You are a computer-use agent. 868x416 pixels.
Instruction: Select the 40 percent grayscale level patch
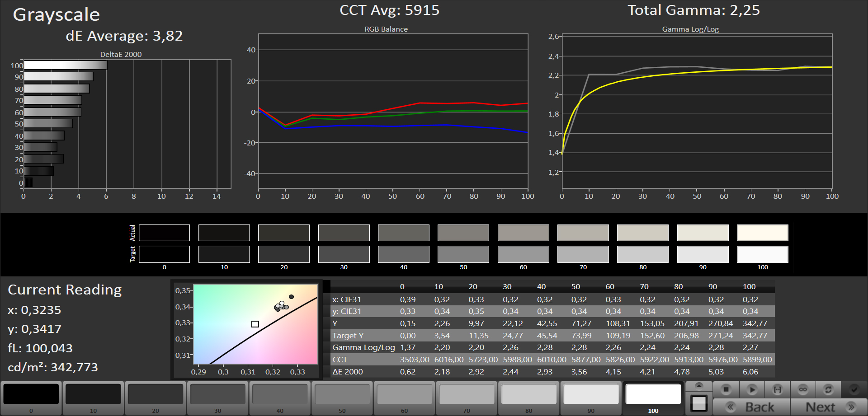pyautogui.click(x=280, y=398)
